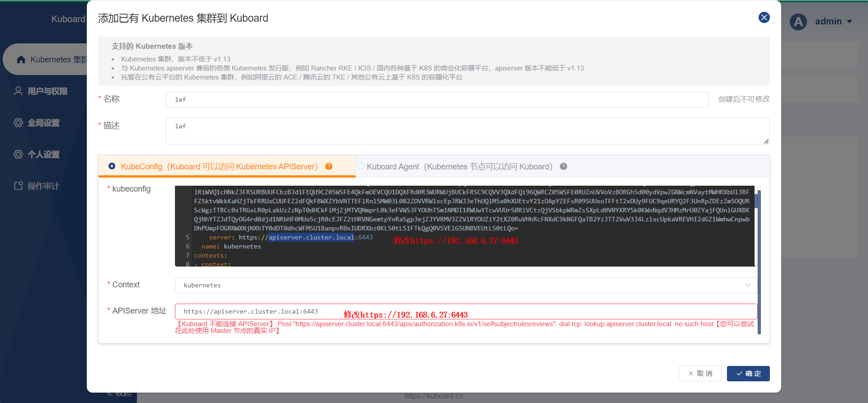Open the admin user dropdown arrow
868x403 pixels.
[849, 22]
